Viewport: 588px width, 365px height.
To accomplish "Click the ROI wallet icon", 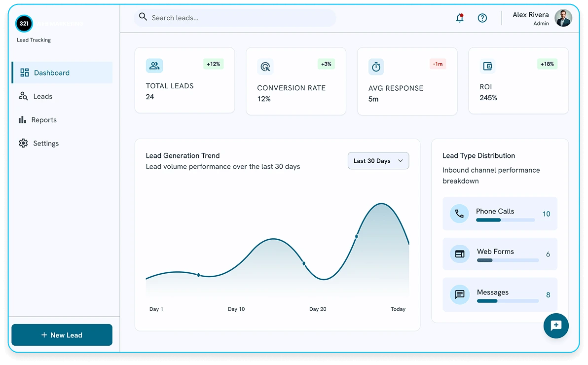I will (487, 67).
